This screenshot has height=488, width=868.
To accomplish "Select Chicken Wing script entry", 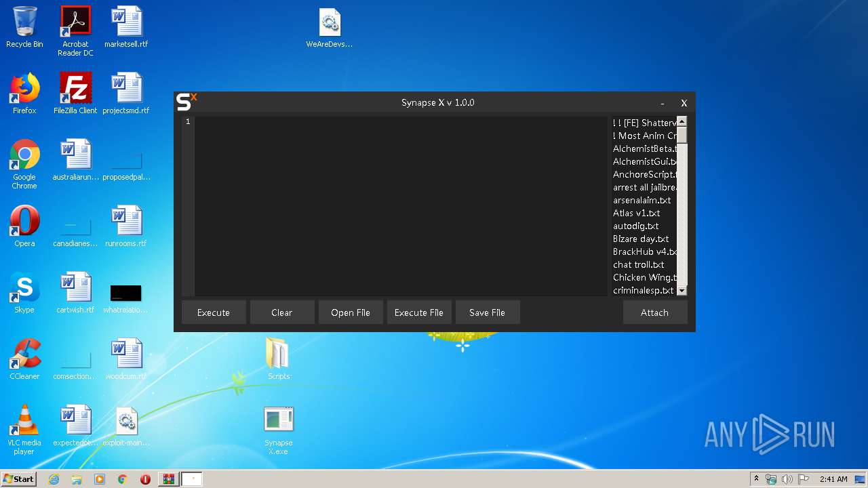I will point(644,277).
